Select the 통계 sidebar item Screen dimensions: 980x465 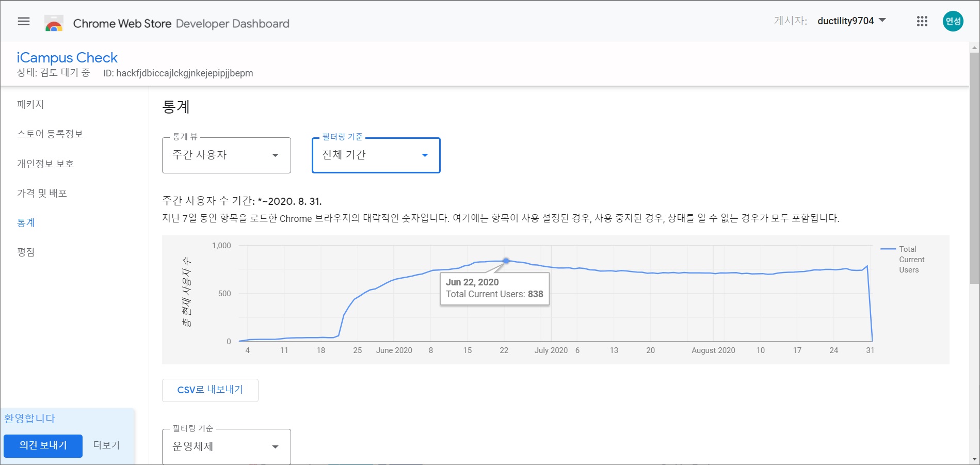tap(26, 222)
